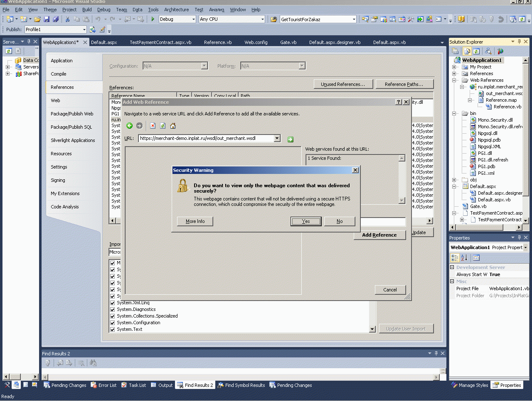The height and width of the screenshot is (401, 532).
Task: Open the Architecture menu
Action: tap(176, 10)
